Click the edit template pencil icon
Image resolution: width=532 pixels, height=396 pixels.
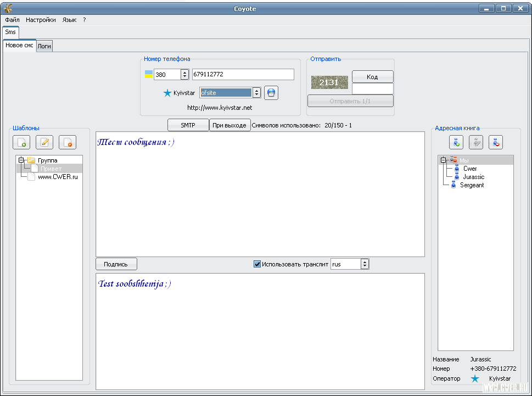pyautogui.click(x=44, y=143)
